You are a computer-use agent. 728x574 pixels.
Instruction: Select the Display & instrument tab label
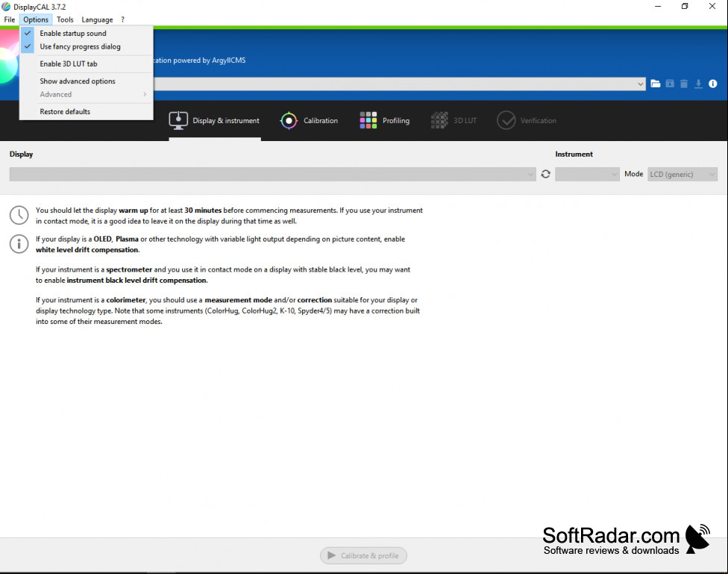(x=226, y=120)
